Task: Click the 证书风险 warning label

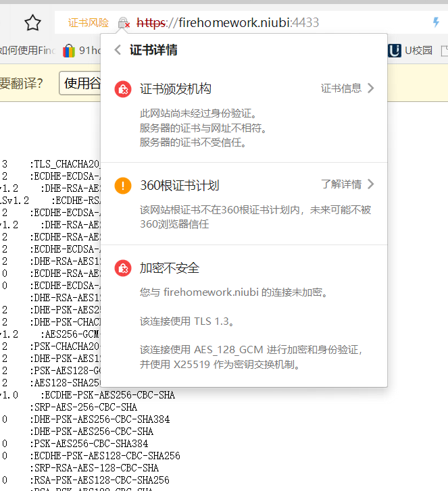Action: (89, 22)
